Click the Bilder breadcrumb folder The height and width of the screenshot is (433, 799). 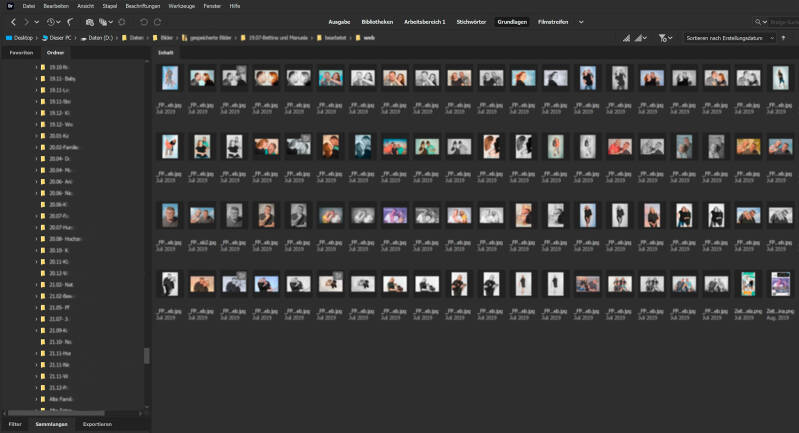click(163, 38)
